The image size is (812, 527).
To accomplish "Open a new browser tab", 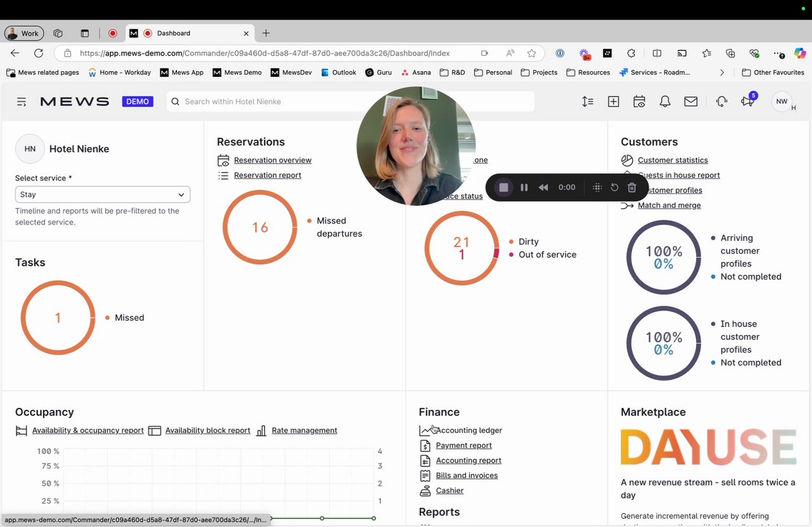I will coord(266,34).
